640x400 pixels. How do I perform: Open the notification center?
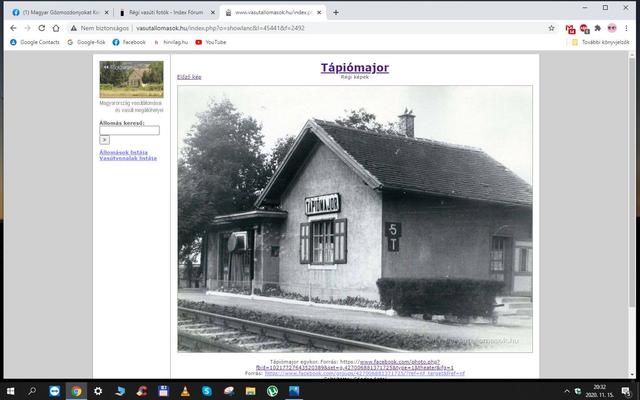click(x=626, y=391)
